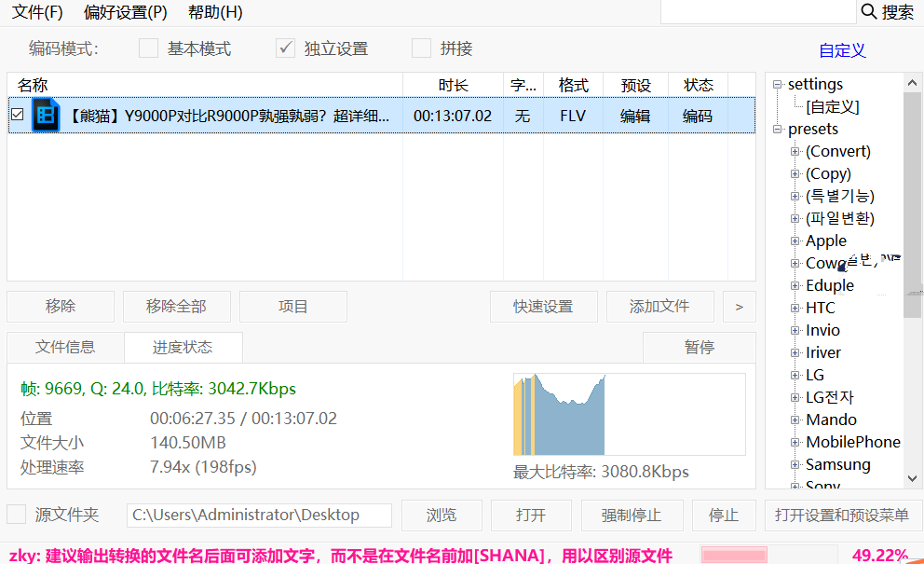This screenshot has height=564, width=924.
Task: Open the 文件(F) menu
Action: click(x=37, y=12)
